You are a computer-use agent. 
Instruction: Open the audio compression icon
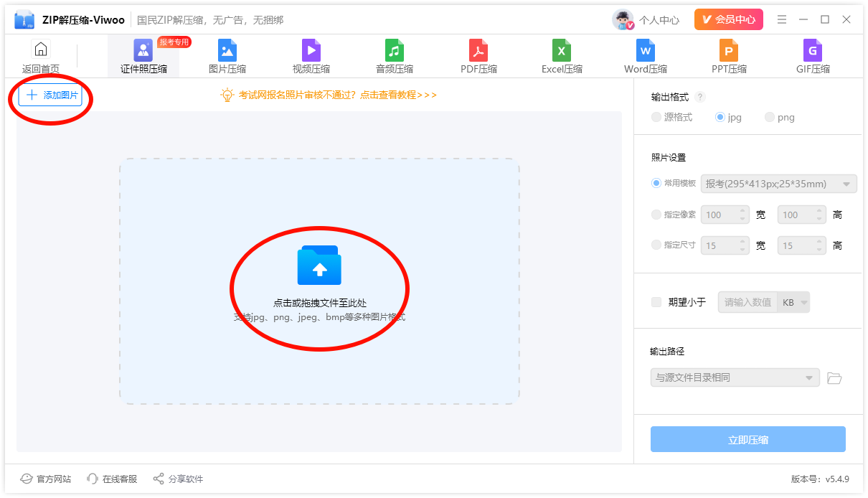point(395,50)
